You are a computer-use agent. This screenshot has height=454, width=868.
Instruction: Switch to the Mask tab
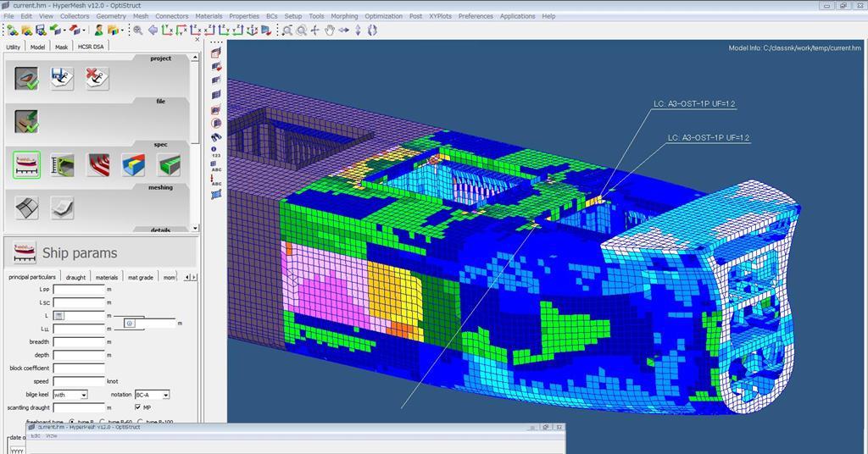(61, 47)
